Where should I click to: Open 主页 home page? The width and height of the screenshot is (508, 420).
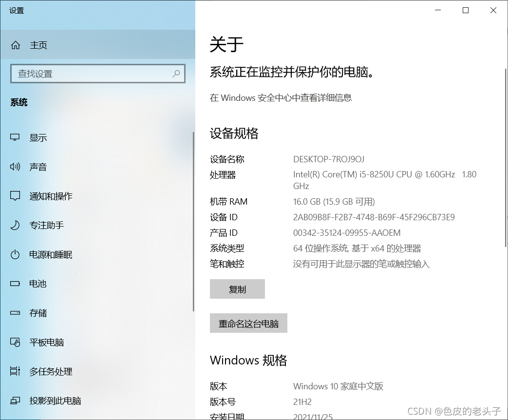pyautogui.click(x=97, y=45)
